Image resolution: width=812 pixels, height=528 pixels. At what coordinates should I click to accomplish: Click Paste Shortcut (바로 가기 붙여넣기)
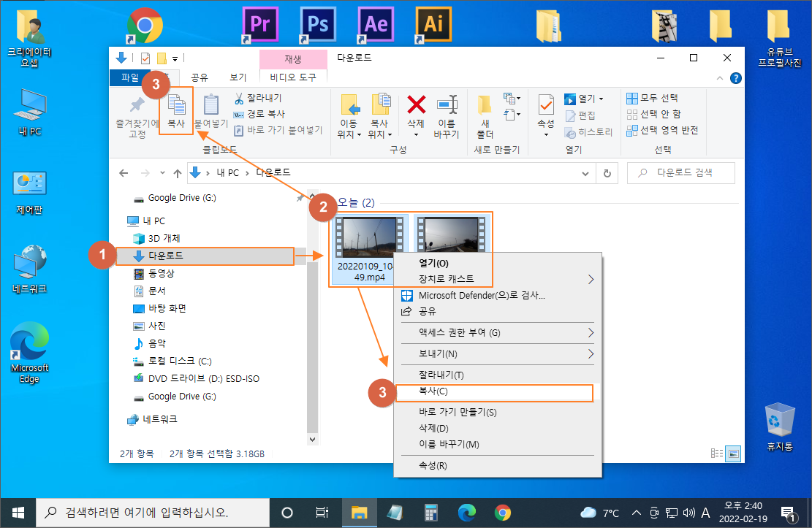[x=278, y=130]
